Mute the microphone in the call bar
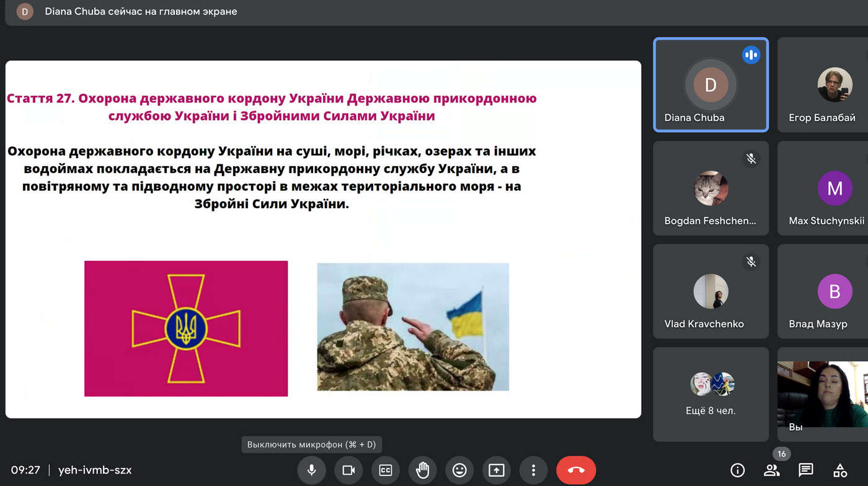 click(311, 471)
